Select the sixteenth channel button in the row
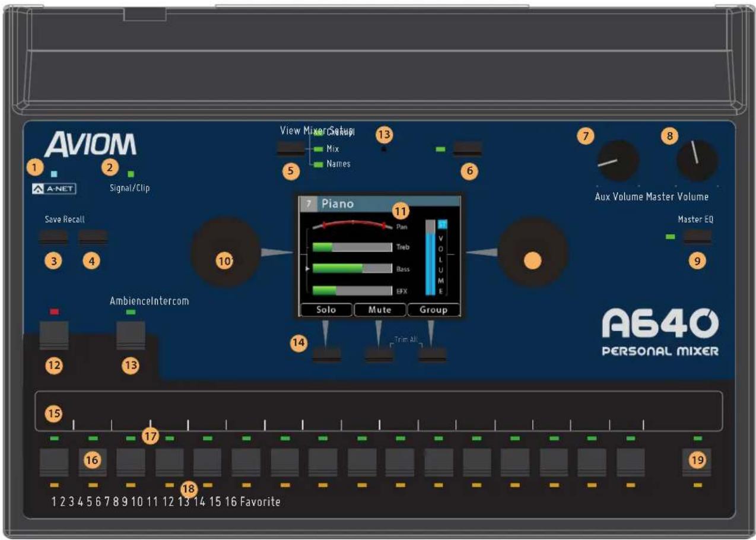 (630, 463)
